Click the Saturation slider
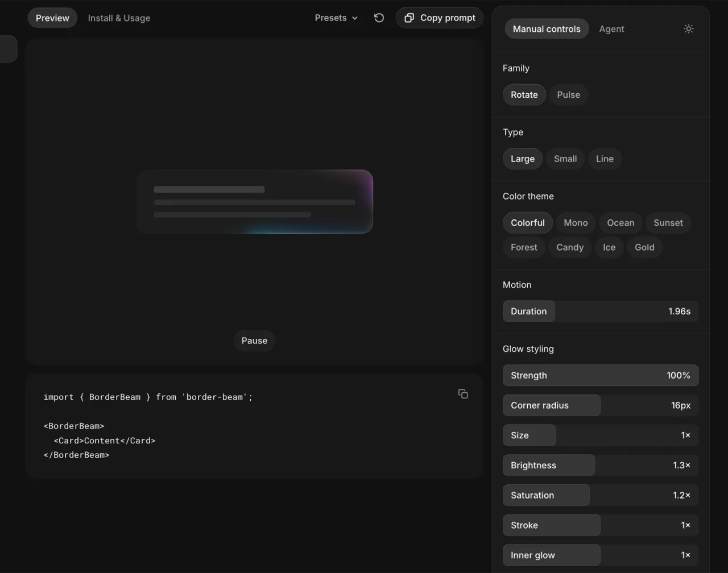The image size is (728, 573). [x=601, y=495]
